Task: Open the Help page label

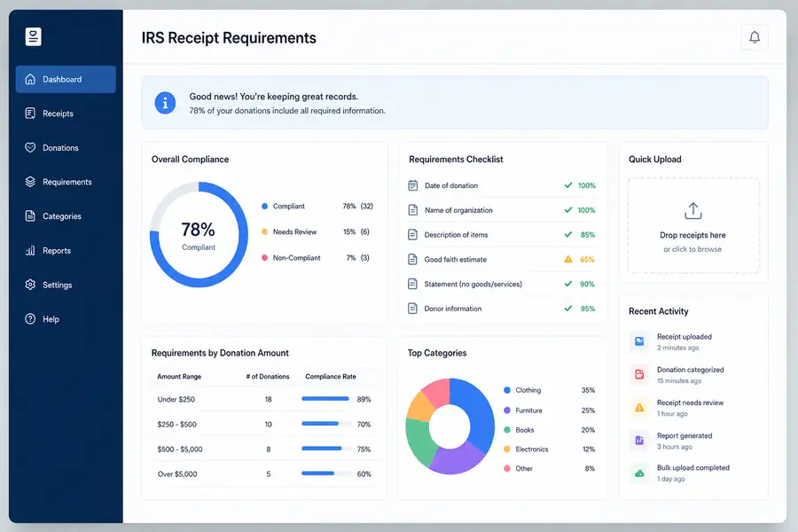Action: (x=51, y=319)
